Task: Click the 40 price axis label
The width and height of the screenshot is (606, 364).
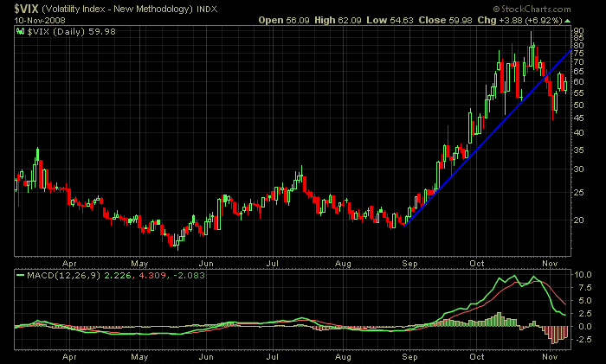Action: point(578,133)
